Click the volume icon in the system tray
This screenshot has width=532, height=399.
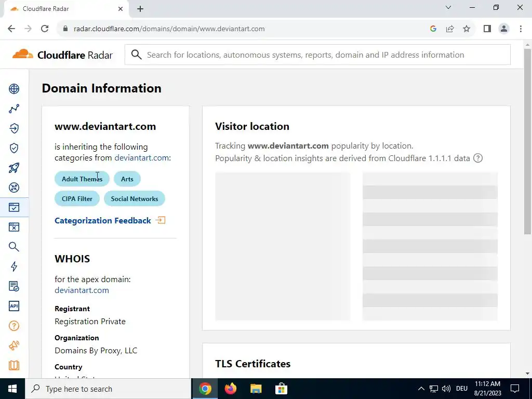(x=446, y=389)
